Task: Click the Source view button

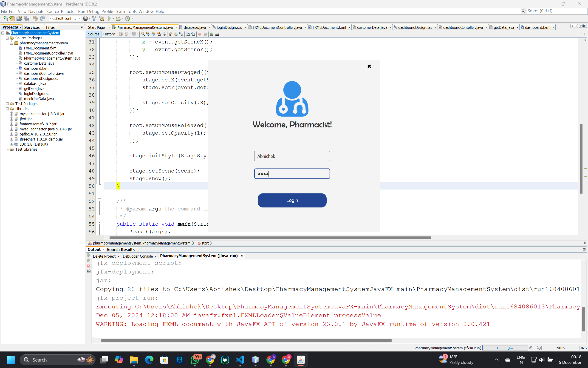Action: [93, 34]
